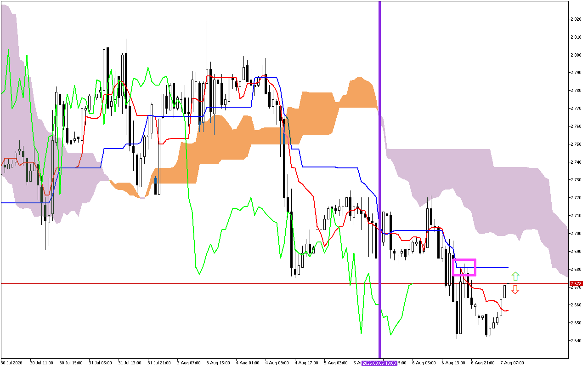Pick the 31 Jul 05:00 time label

[100, 363]
